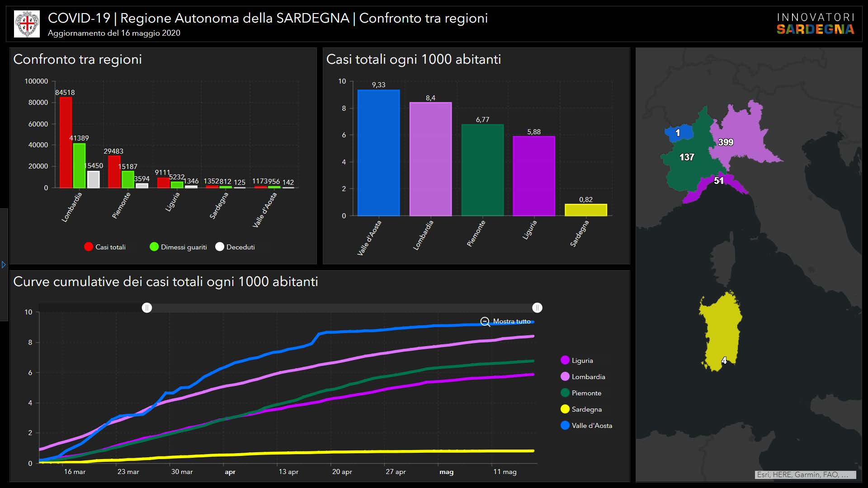Toggle Sardegna yellow legend item

point(565,409)
